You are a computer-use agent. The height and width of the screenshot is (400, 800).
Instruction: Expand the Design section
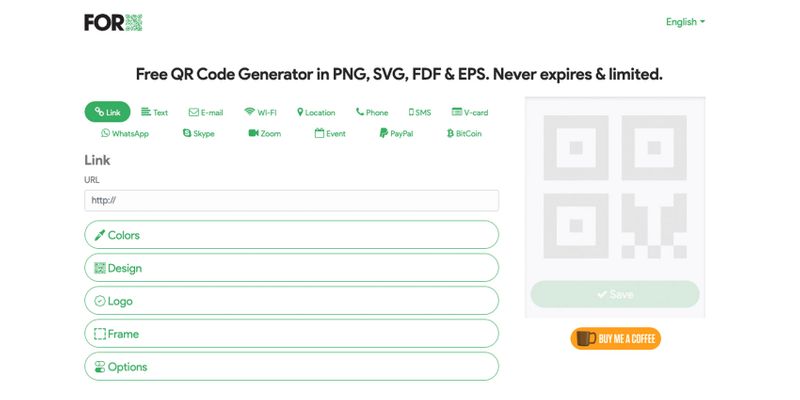coord(291,268)
